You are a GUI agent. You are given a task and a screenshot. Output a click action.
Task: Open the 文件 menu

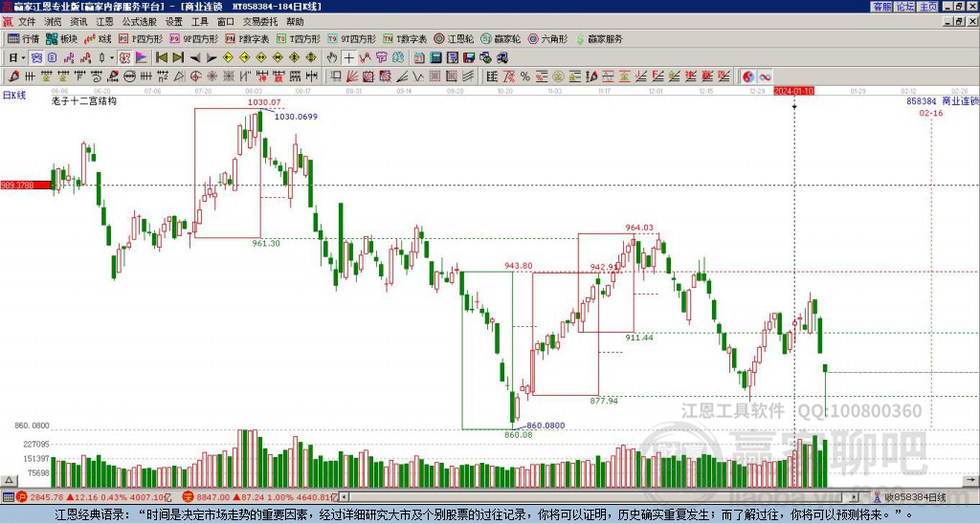27,22
